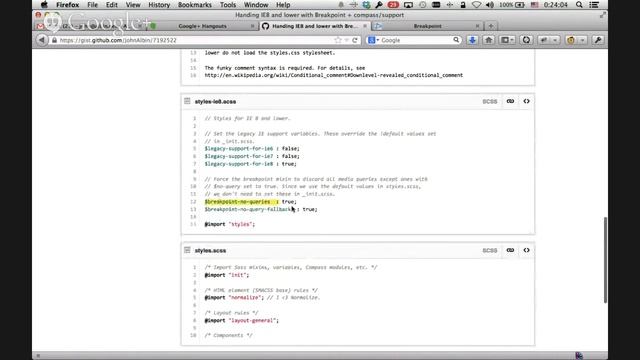Click the red 23 notification badge
640x360 pixels.
tap(393, 5)
